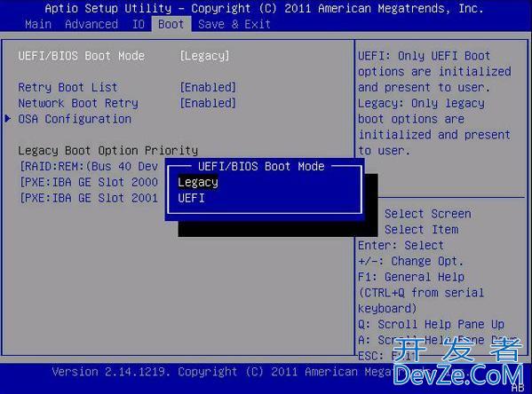Open the IO tab

point(138,24)
